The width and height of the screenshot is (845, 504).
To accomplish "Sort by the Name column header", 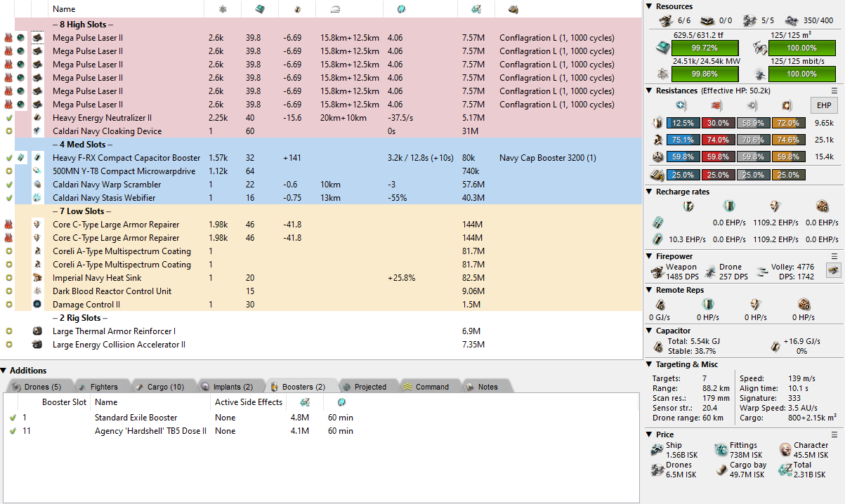I will pyautogui.click(x=64, y=9).
